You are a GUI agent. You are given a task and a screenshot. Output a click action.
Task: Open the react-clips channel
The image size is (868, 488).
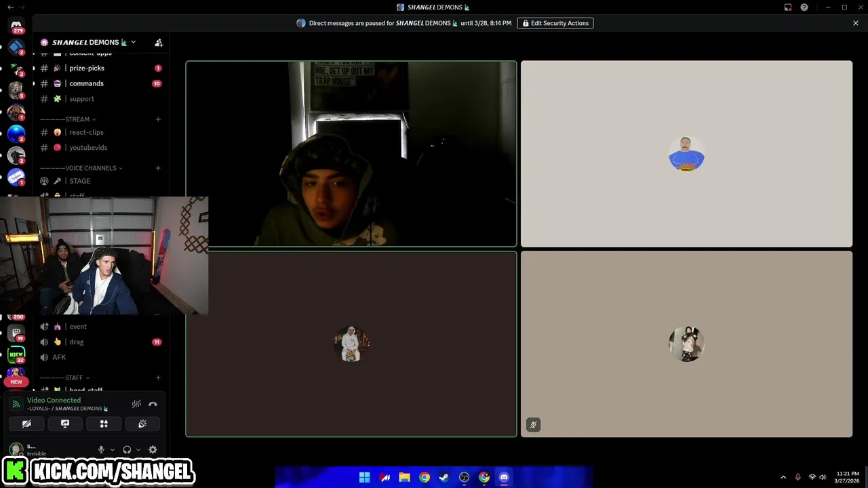(101, 132)
